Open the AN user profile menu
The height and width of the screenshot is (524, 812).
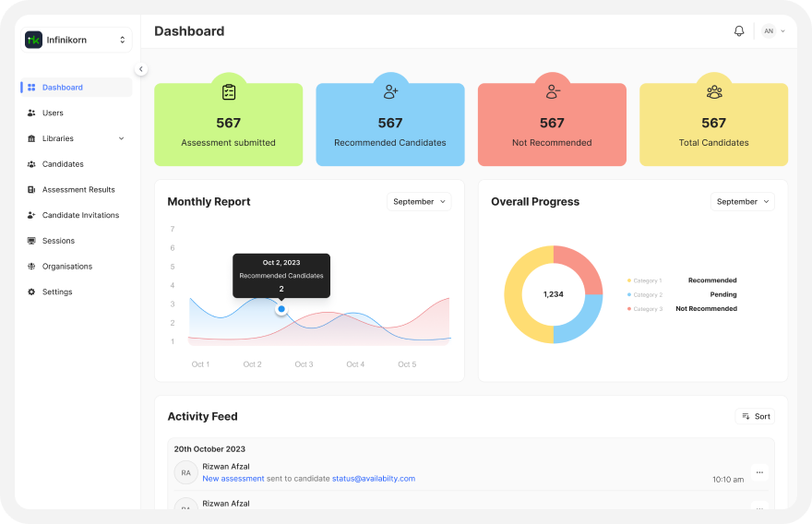pyautogui.click(x=773, y=31)
